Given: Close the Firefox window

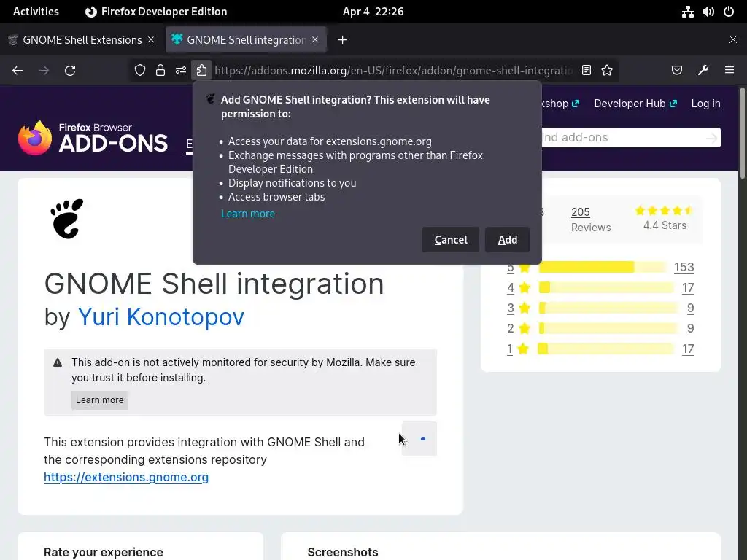Looking at the screenshot, I should tap(732, 39).
